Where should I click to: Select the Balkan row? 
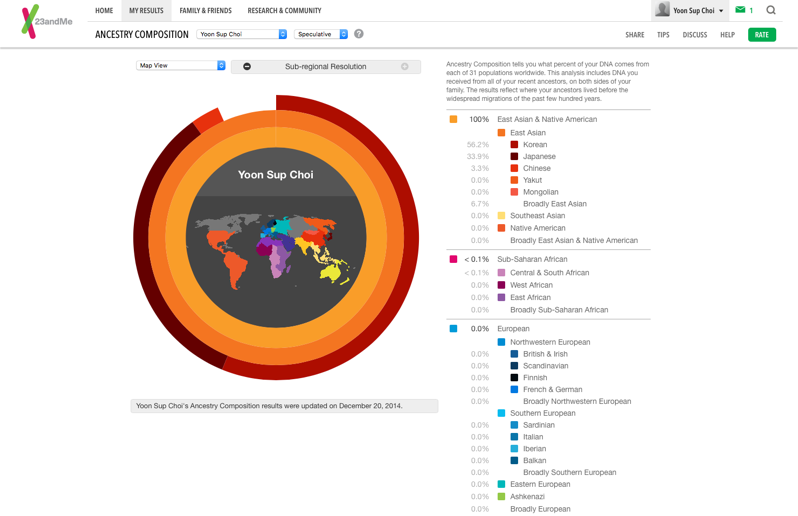508,461
